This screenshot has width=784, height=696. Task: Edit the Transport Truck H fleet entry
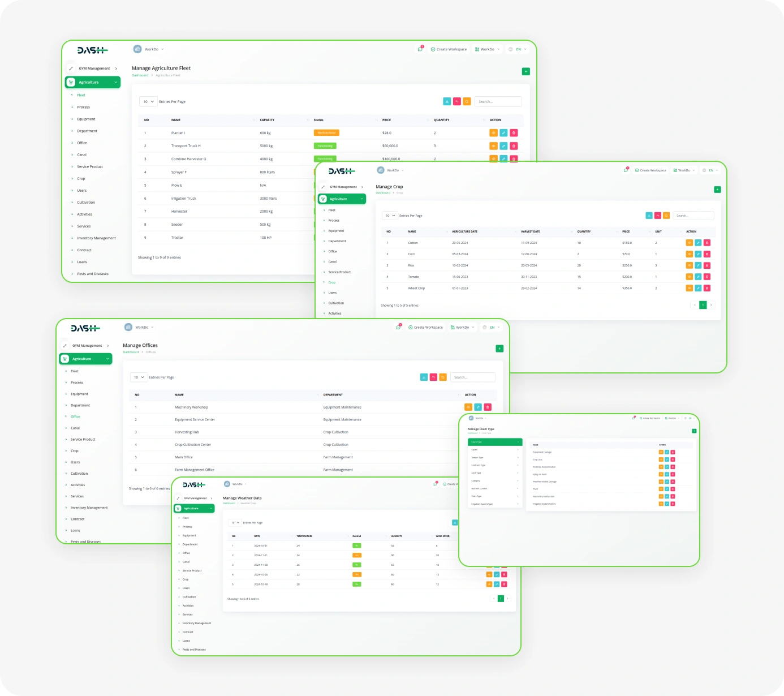coord(503,146)
